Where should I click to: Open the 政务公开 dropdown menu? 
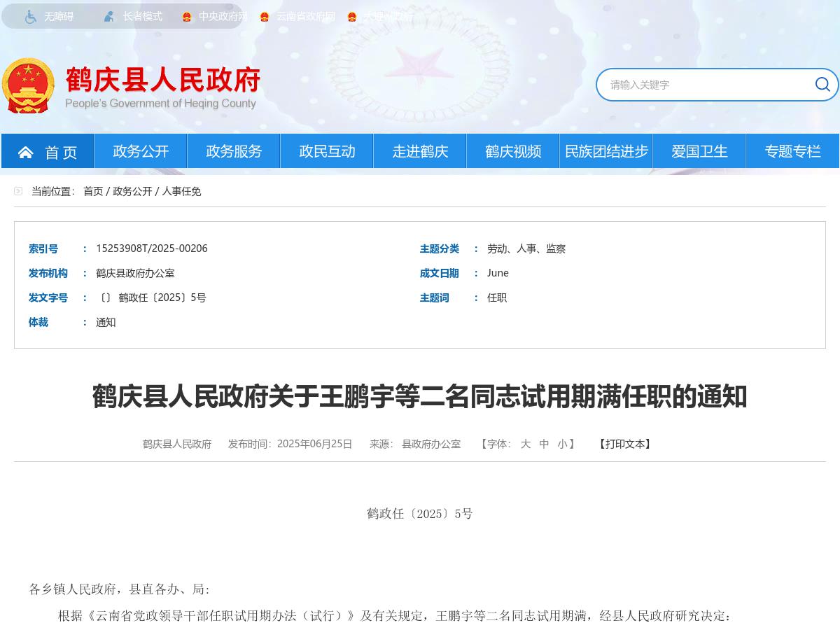click(x=140, y=151)
